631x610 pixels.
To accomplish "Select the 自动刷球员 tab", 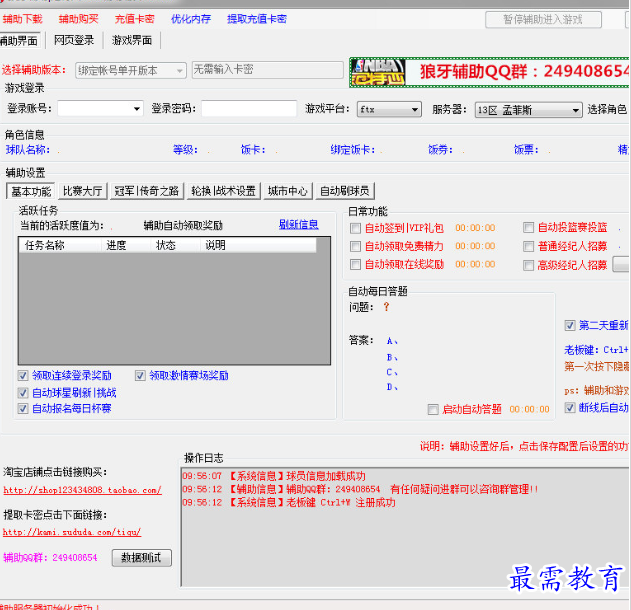I will point(345,191).
